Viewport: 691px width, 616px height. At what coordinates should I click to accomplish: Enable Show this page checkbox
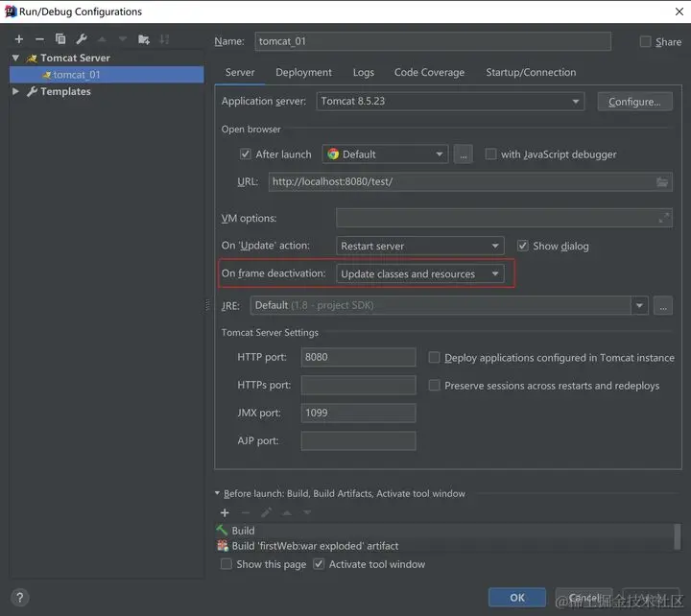pos(226,564)
